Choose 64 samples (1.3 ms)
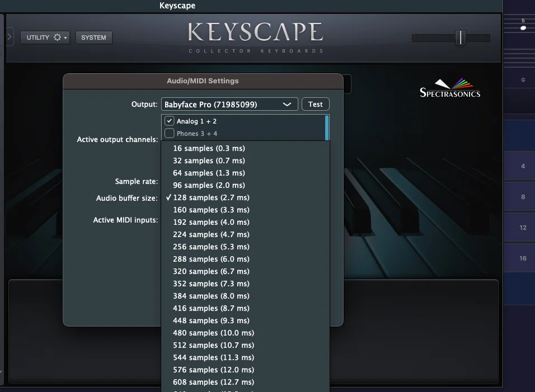This screenshot has height=392, width=535. (245, 173)
